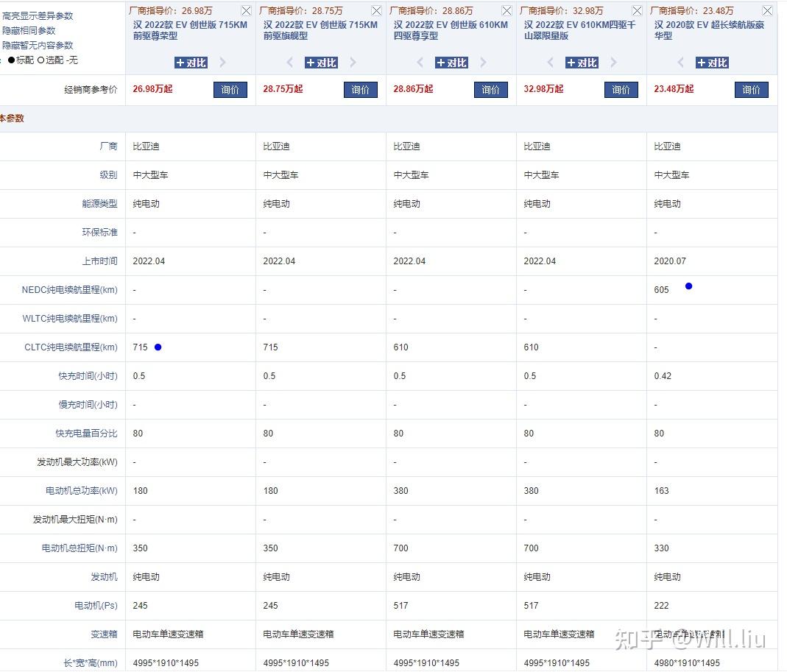The image size is (787, 672).
Task: Click the dealer price 28.75万起
Action: click(283, 89)
